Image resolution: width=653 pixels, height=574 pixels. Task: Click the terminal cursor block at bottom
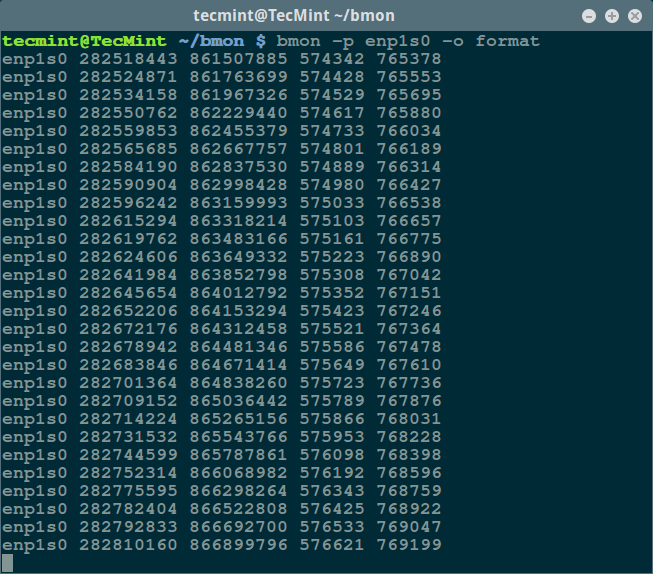click(8, 563)
